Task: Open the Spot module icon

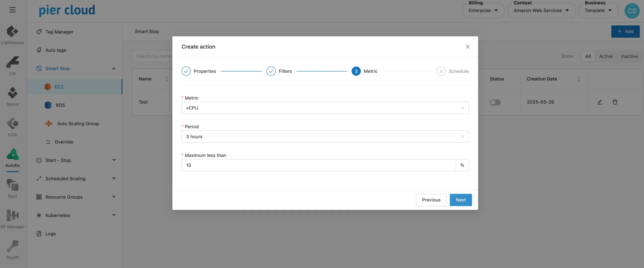Action: (x=12, y=185)
